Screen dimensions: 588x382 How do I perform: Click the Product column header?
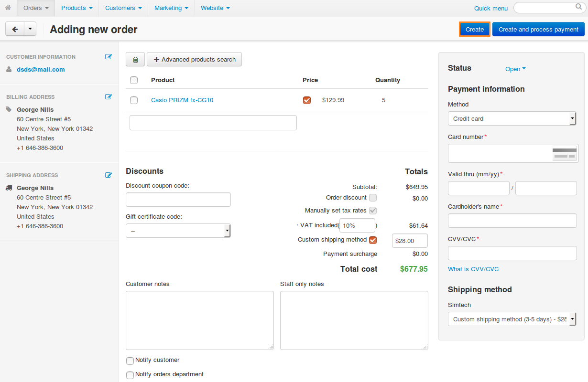coord(163,80)
